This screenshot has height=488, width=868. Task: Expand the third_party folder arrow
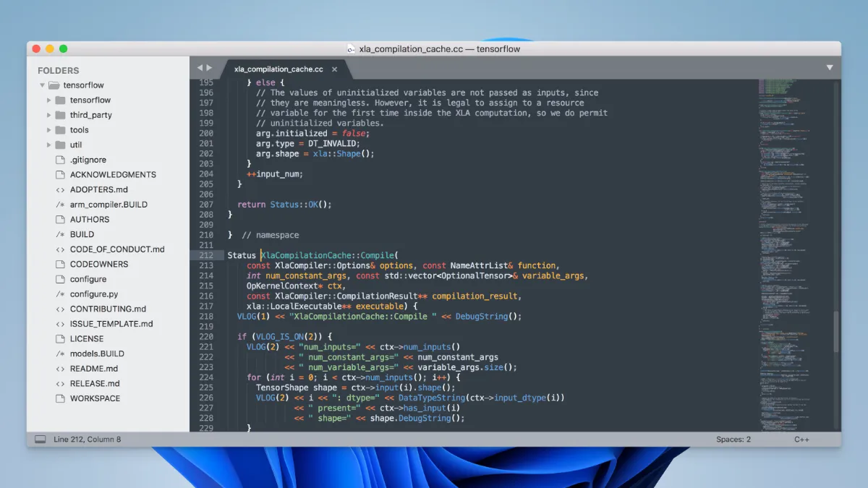(x=49, y=115)
